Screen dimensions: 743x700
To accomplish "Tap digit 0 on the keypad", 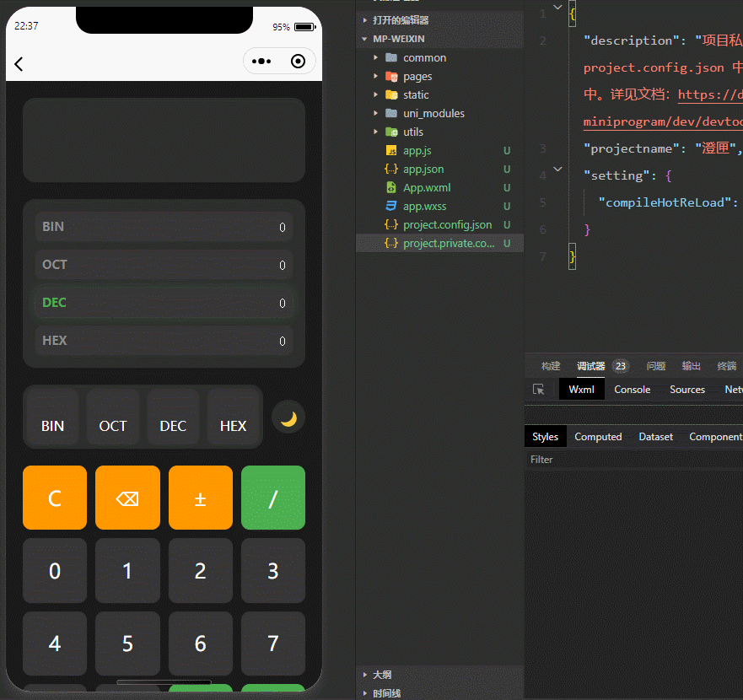I will click(x=55, y=571).
